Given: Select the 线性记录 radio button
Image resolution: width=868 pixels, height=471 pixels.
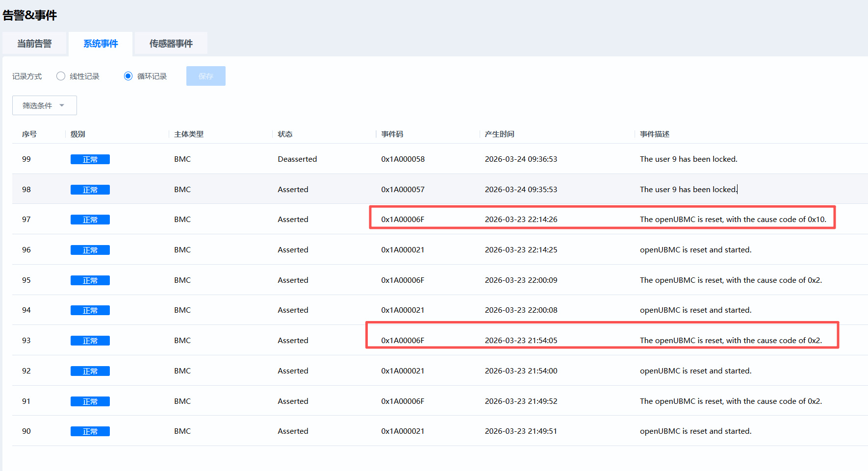Looking at the screenshot, I should click(61, 76).
